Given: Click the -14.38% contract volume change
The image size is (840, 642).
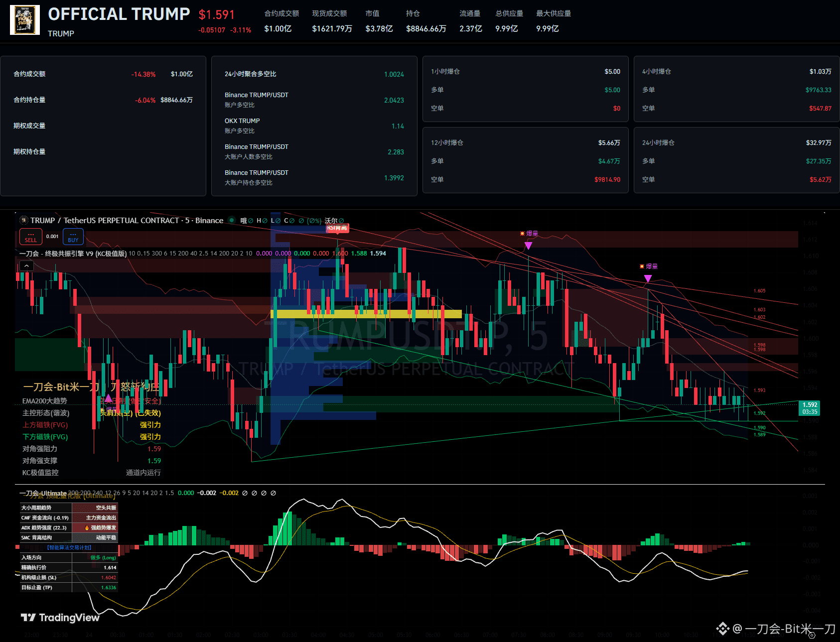Looking at the screenshot, I should tap(143, 74).
